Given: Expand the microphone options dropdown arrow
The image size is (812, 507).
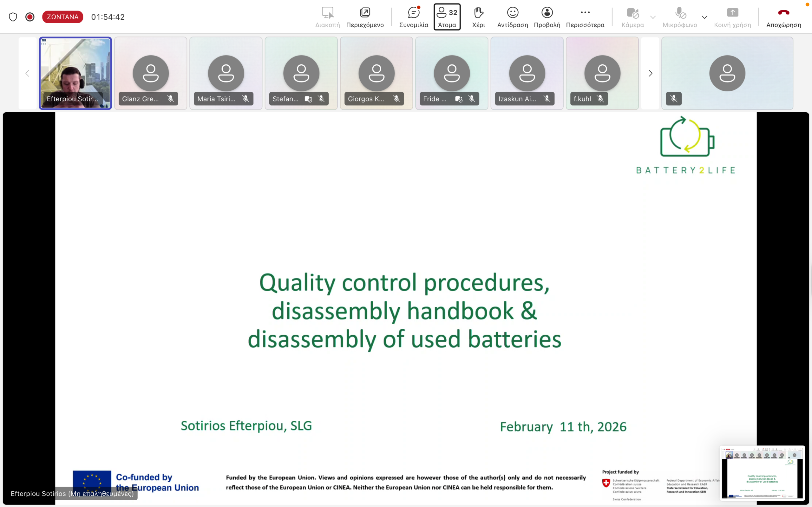Looking at the screenshot, I should coord(704,17).
